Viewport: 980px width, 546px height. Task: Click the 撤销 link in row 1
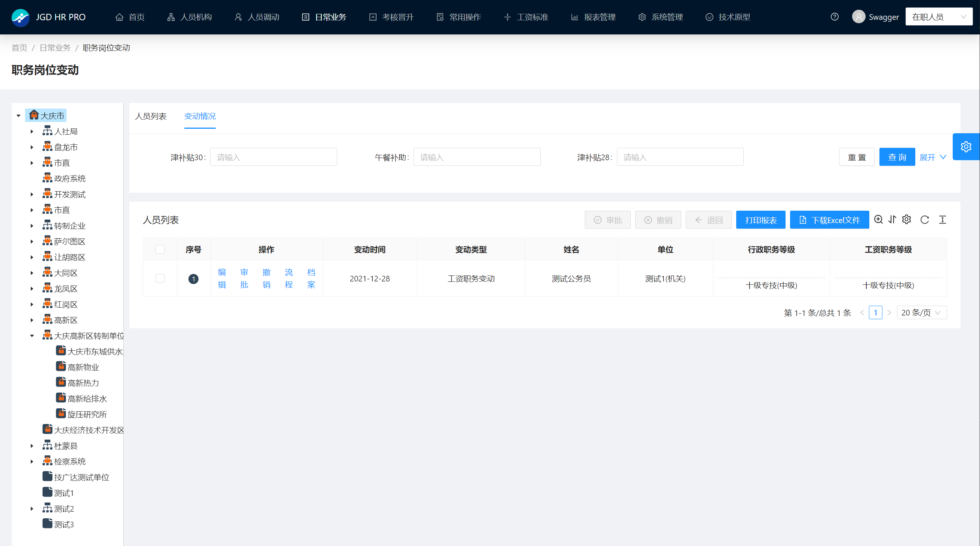coord(267,278)
